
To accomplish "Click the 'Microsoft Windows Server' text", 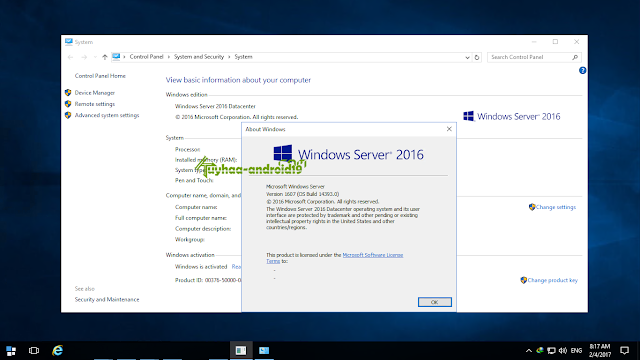I will click(295, 187).
